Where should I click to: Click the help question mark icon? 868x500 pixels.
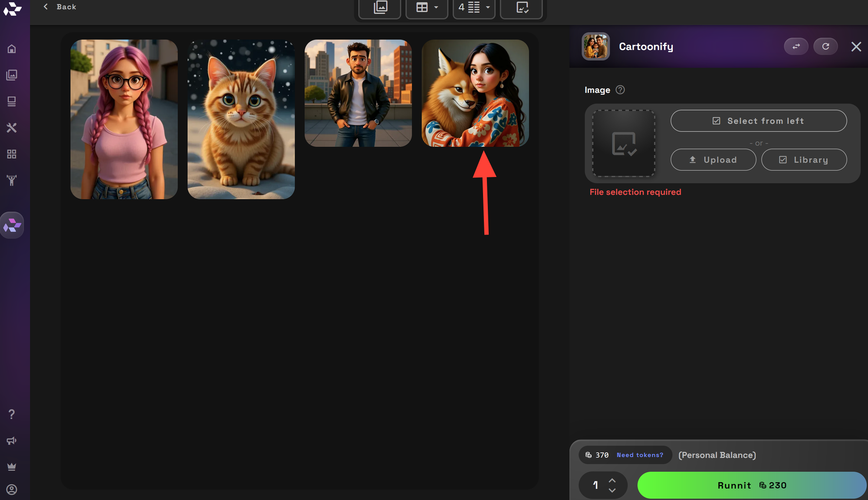[12, 414]
